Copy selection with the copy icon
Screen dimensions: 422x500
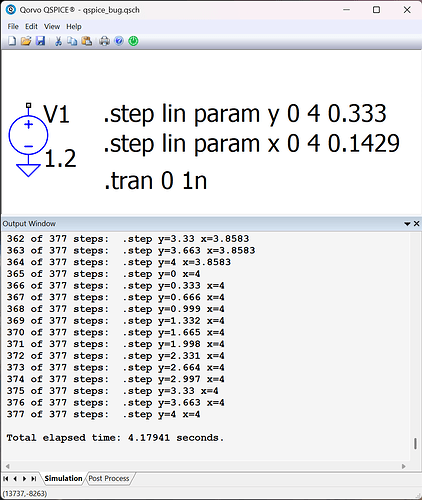(x=72, y=41)
